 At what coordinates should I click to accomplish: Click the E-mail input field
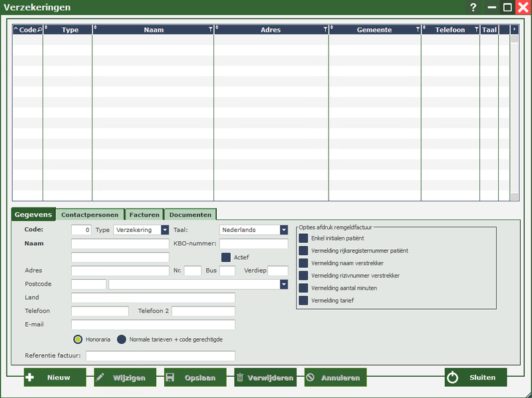pos(153,325)
